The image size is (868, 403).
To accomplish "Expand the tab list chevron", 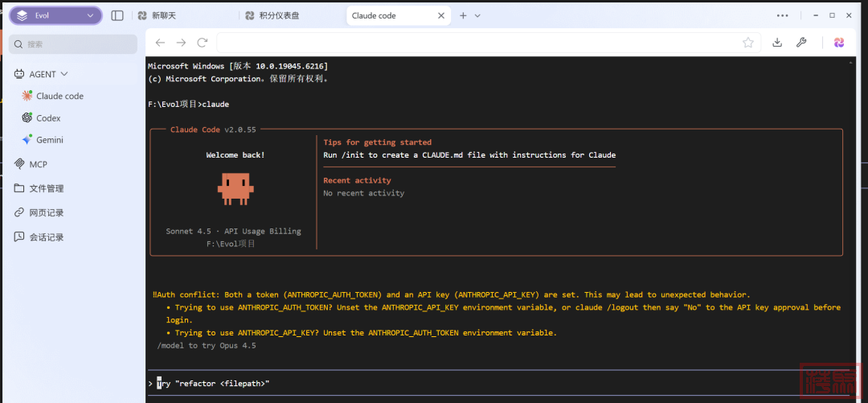I will (x=477, y=15).
